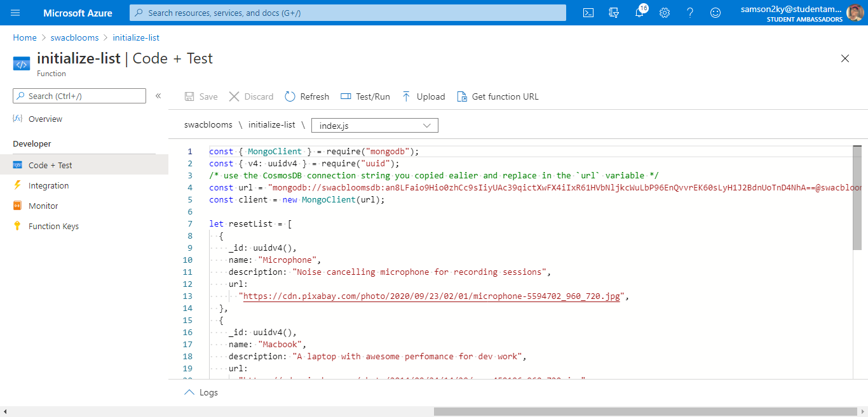Open the Azure portal hamburger menu
The height and width of the screenshot is (417, 868).
[x=16, y=13]
